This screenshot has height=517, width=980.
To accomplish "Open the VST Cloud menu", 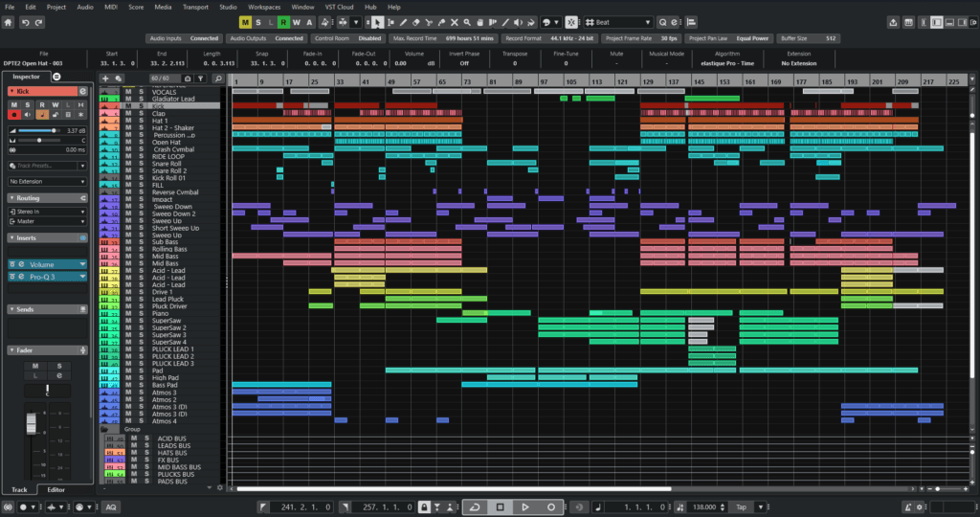I will [340, 7].
